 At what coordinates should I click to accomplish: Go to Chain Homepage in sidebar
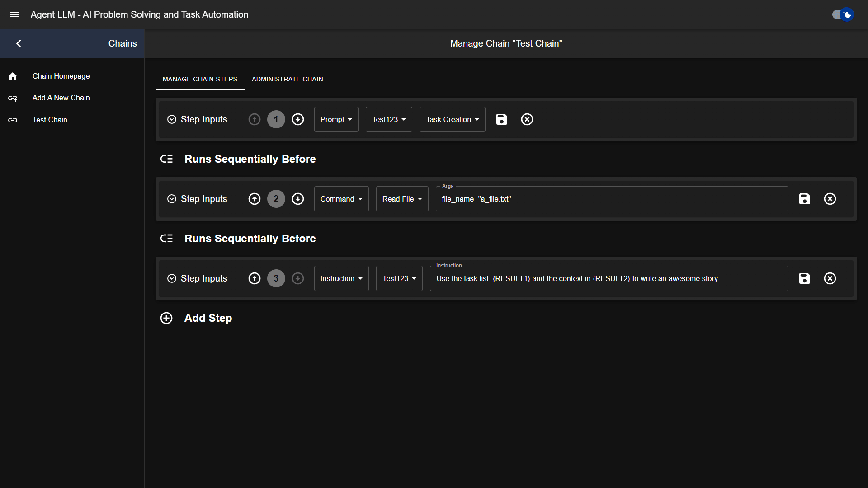click(x=61, y=76)
